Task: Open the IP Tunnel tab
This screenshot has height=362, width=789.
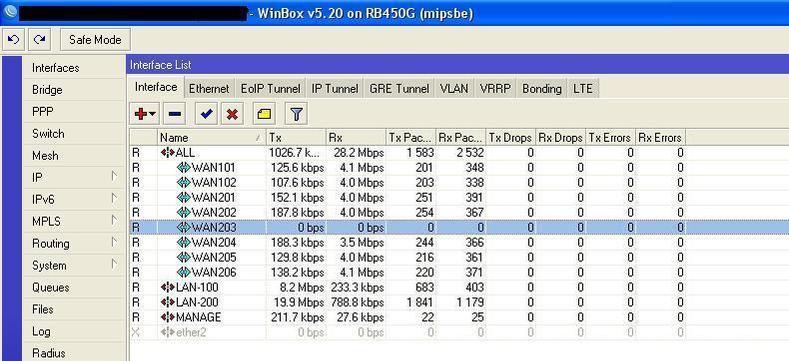Action: [335, 89]
